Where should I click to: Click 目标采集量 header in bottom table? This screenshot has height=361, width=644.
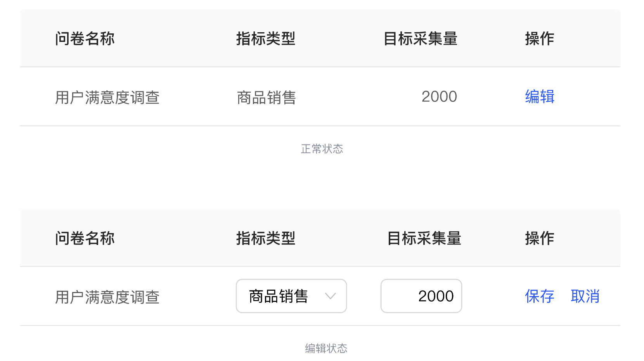pos(424,238)
